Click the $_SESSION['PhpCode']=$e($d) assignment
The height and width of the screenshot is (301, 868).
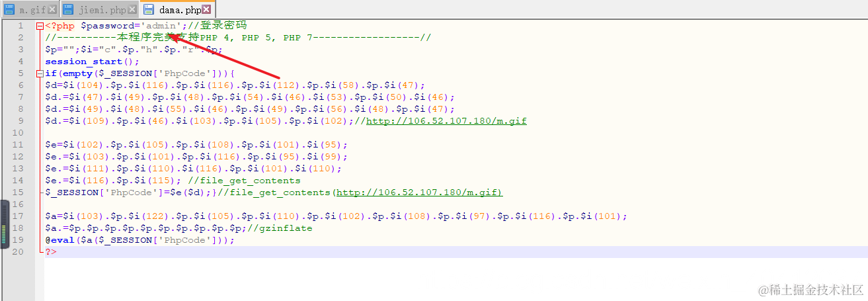coord(126,193)
